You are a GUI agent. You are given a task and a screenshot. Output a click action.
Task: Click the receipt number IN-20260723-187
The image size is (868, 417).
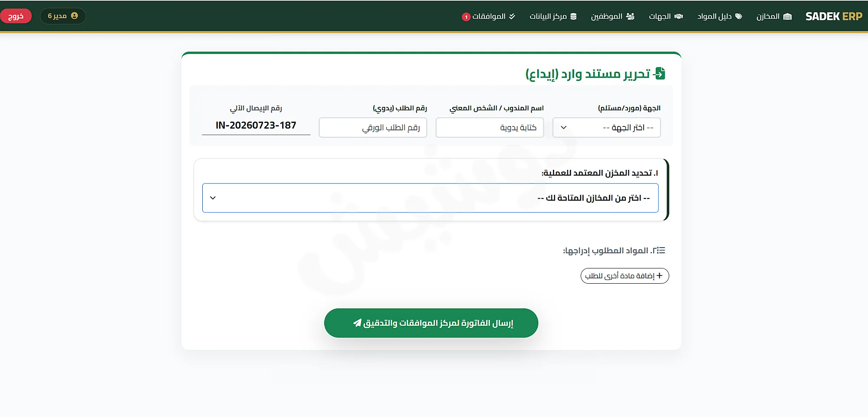pos(256,125)
